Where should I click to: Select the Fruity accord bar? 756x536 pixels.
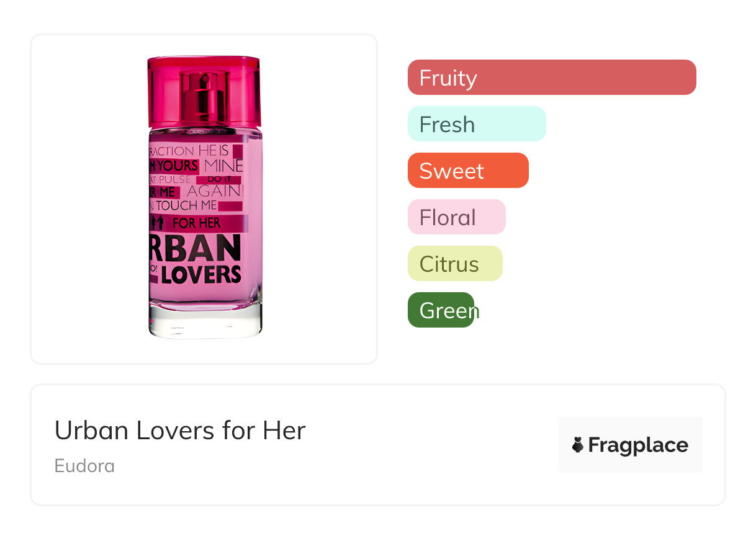(551, 78)
